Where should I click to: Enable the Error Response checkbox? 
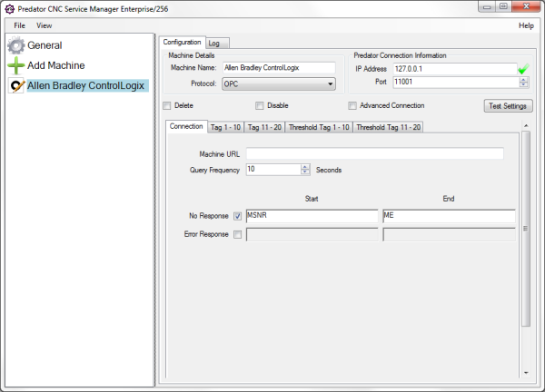coord(237,235)
